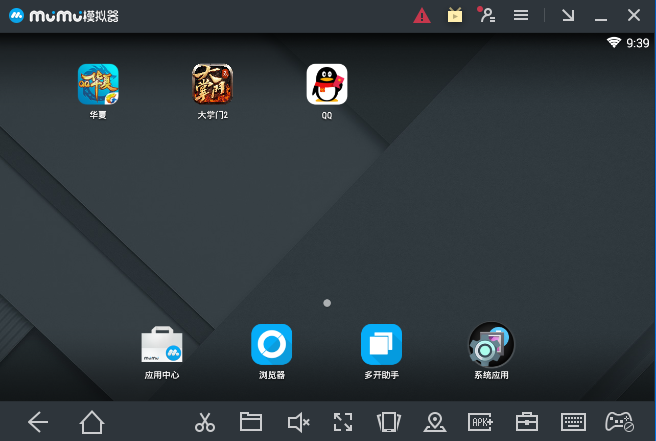Toggle shake device rotation icon

pyautogui.click(x=388, y=422)
